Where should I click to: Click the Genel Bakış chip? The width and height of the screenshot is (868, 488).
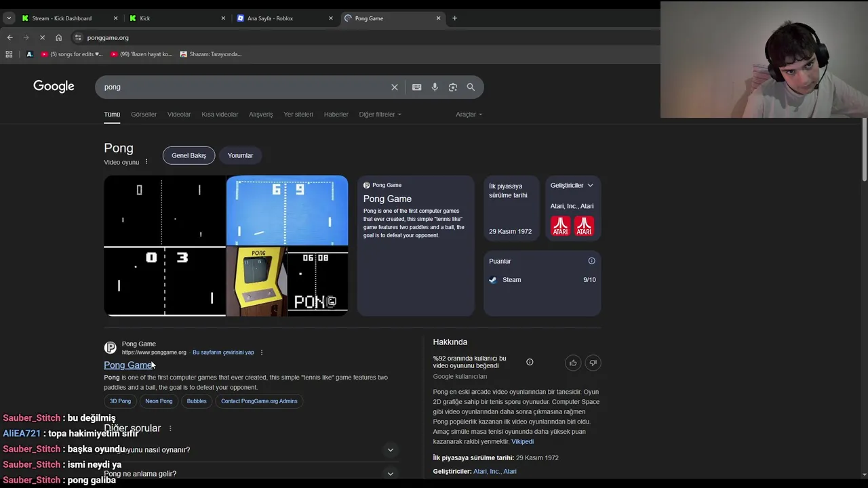pyautogui.click(x=189, y=155)
